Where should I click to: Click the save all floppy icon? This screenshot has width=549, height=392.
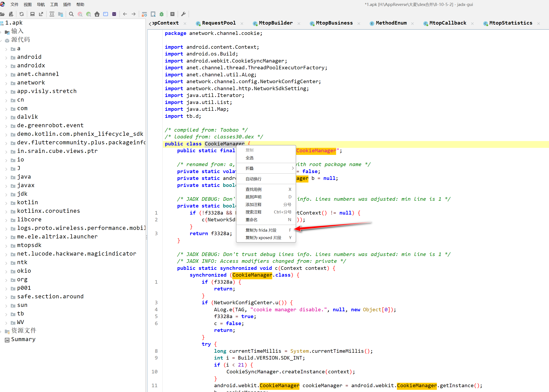click(32, 14)
